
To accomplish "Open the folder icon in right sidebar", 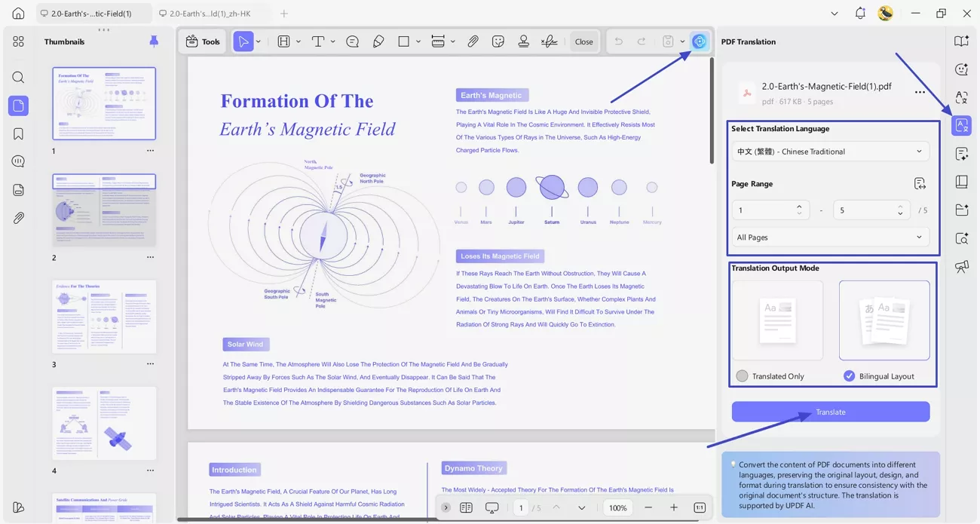I will (961, 210).
